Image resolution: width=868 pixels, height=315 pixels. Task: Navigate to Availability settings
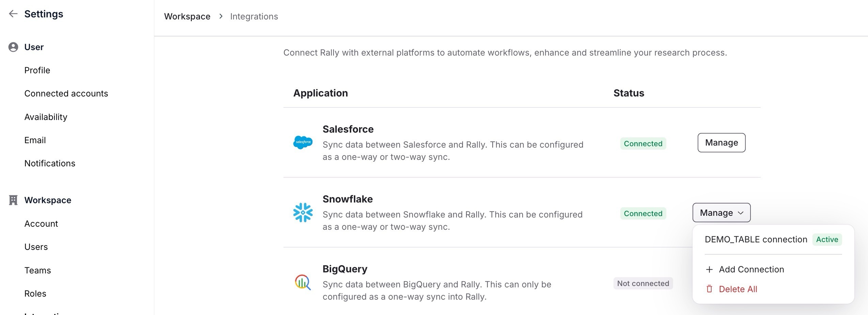click(46, 117)
